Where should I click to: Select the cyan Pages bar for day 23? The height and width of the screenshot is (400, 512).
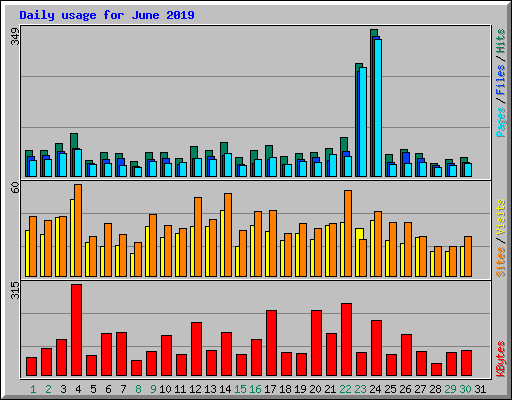(x=363, y=122)
